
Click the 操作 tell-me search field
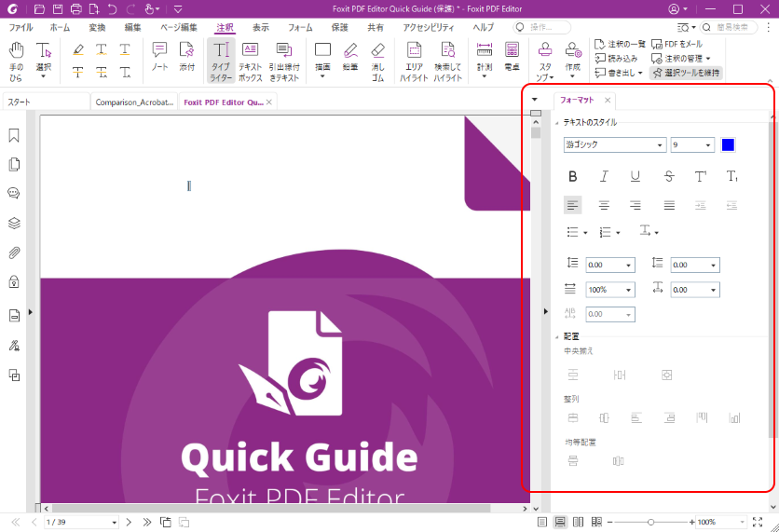(x=541, y=27)
